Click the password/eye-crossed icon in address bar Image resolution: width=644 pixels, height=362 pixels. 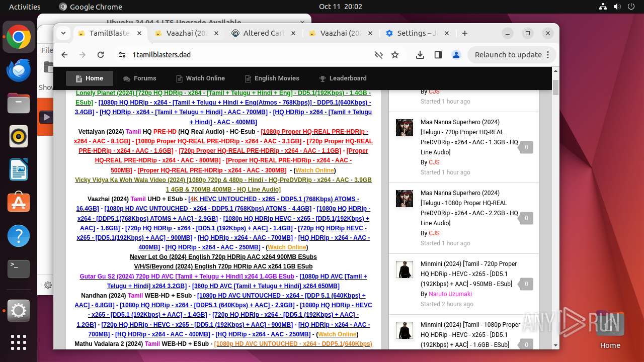[379, 55]
